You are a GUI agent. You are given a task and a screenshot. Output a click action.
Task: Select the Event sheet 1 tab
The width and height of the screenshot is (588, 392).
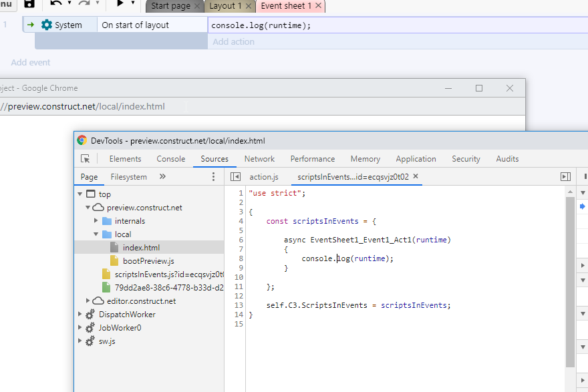[x=286, y=6]
